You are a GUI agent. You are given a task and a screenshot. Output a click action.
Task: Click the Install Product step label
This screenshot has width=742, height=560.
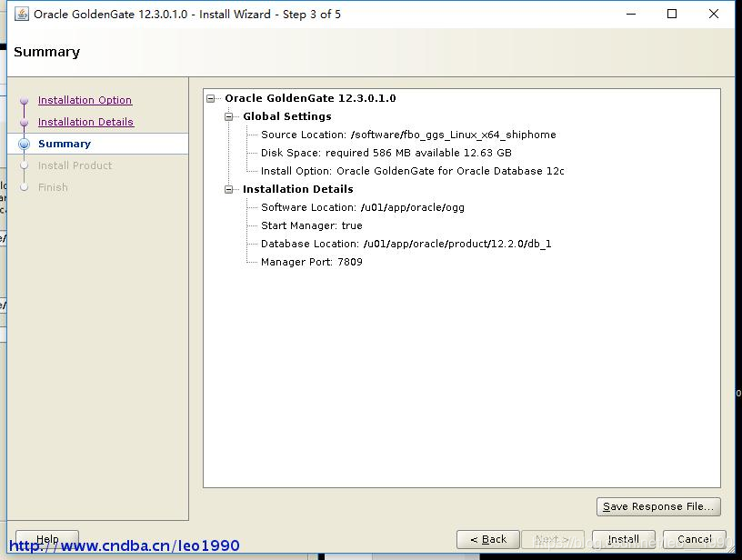click(75, 165)
